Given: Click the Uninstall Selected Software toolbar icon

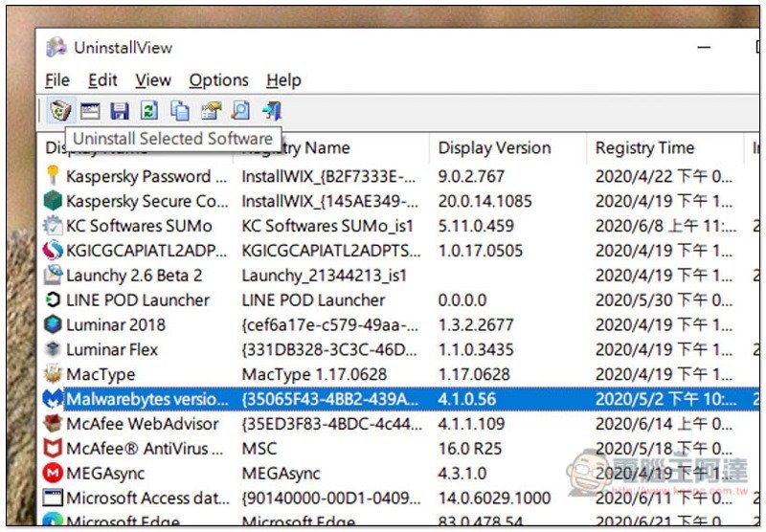Looking at the screenshot, I should 60,110.
